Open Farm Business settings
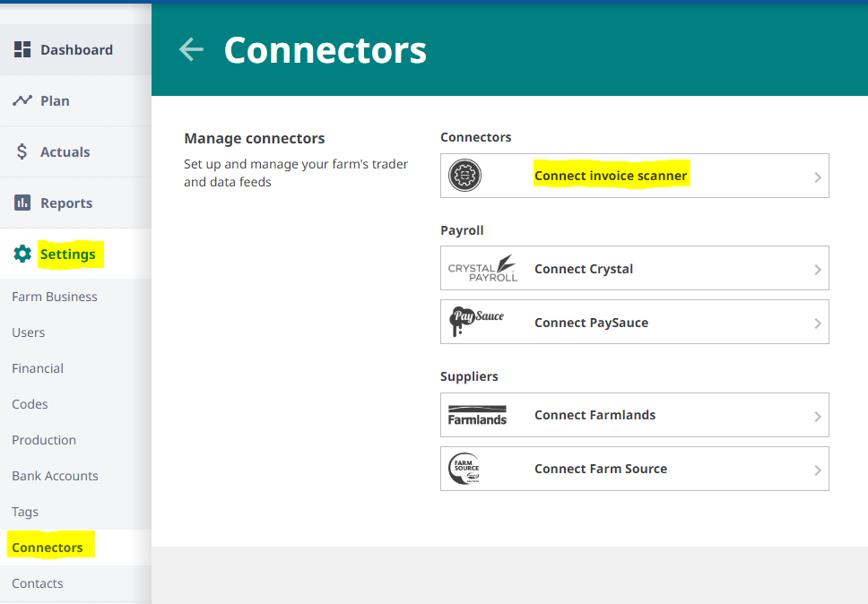 pos(54,297)
